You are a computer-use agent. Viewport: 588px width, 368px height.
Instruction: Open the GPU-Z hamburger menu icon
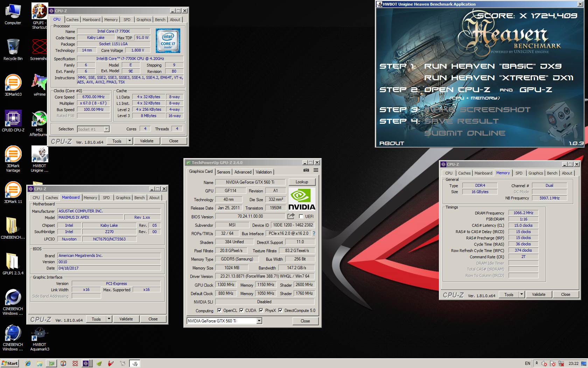click(x=316, y=170)
